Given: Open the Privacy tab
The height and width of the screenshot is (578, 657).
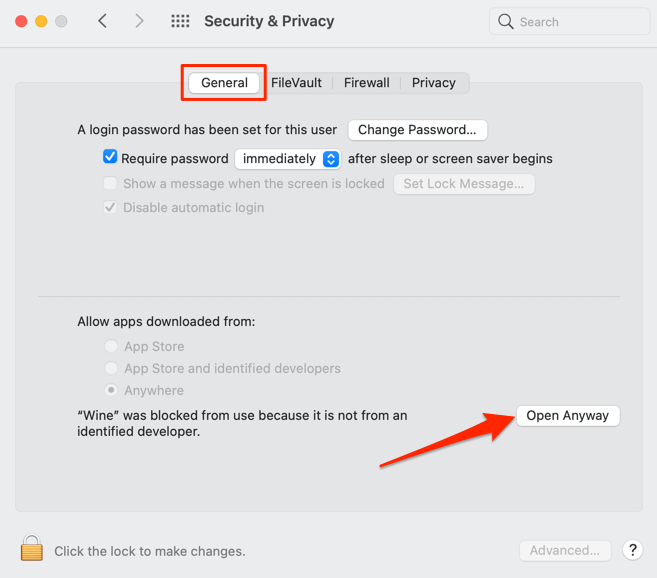Looking at the screenshot, I should tap(434, 83).
